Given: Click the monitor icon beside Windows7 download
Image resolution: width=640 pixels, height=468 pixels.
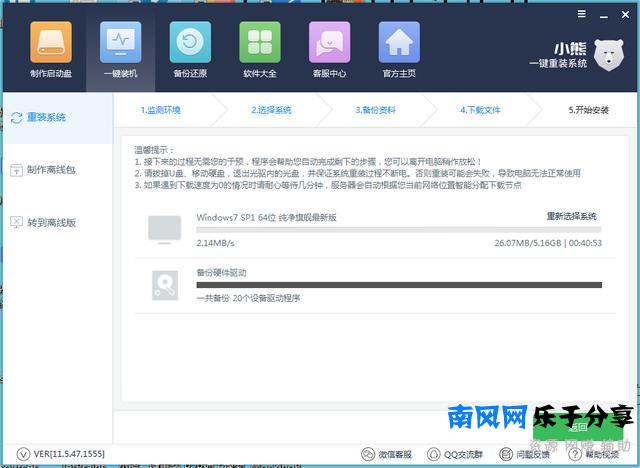Looking at the screenshot, I should pos(164,230).
